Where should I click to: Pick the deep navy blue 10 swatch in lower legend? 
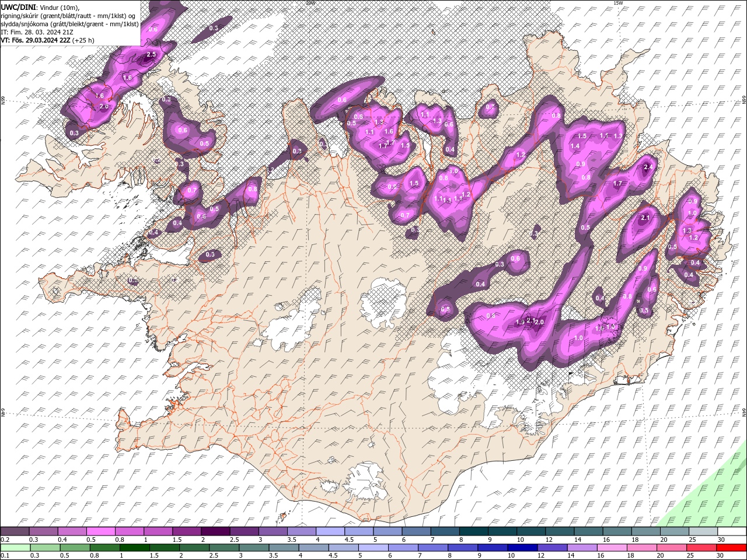coord(522,548)
